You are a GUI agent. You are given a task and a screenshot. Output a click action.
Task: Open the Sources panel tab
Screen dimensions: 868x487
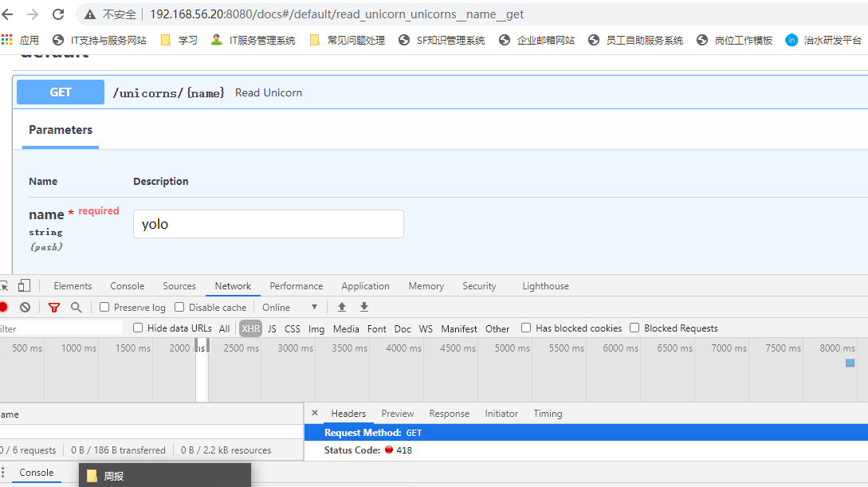pos(179,285)
